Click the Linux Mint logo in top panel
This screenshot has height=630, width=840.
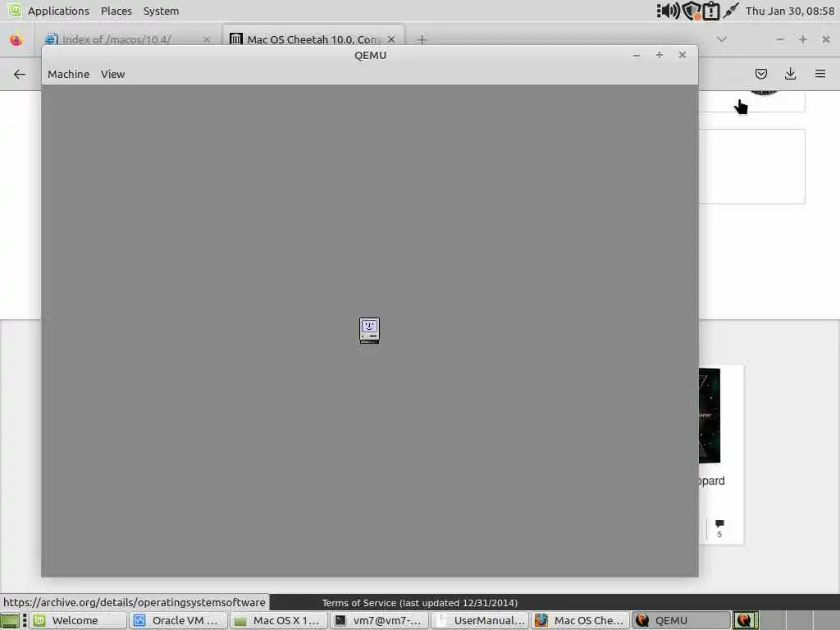[x=15, y=10]
